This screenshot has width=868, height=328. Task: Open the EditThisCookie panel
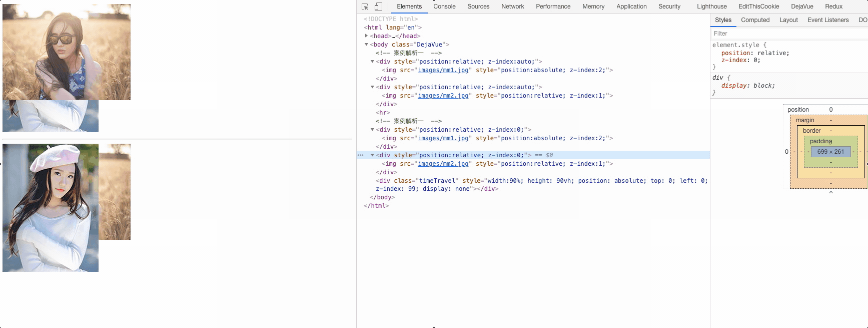tap(758, 7)
